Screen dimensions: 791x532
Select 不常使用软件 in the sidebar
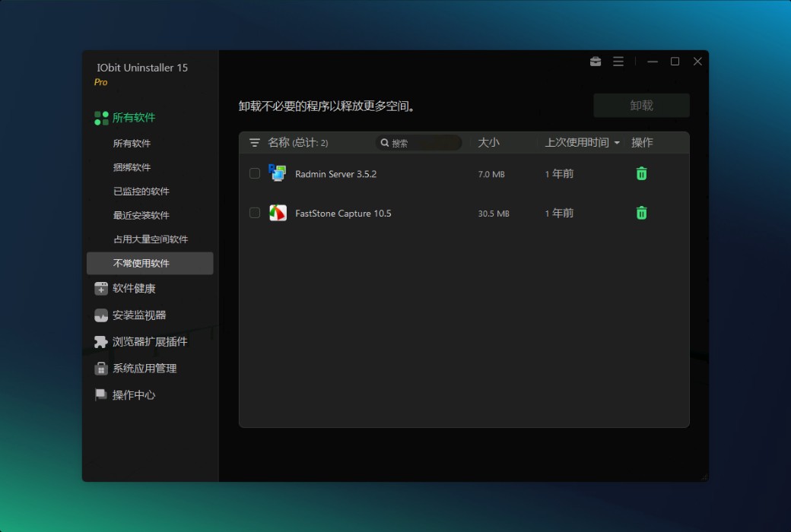[x=150, y=263]
